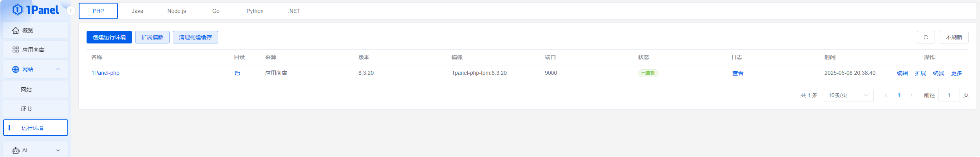The width and height of the screenshot is (980, 157).
Task: Open the 不刷新 auto-refresh dropdown
Action: (x=954, y=37)
